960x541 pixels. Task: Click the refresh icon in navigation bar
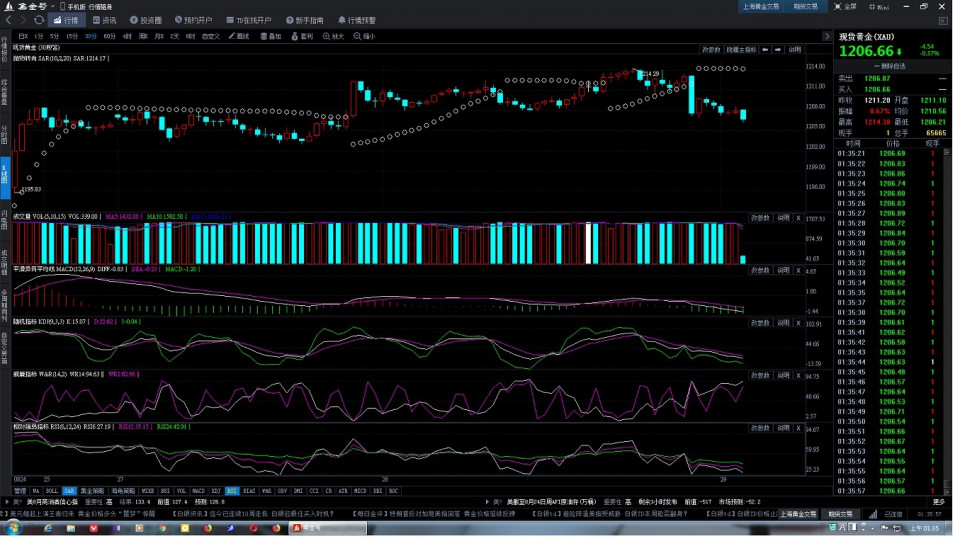(39, 20)
